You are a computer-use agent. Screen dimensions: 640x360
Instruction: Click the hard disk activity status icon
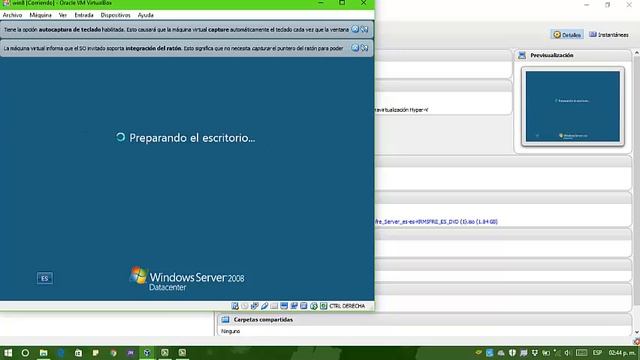coord(235,306)
